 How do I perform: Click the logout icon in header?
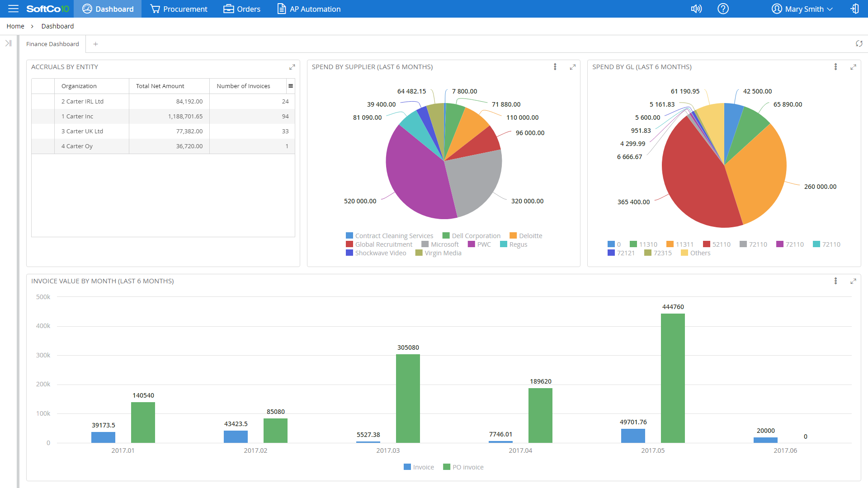(x=854, y=9)
